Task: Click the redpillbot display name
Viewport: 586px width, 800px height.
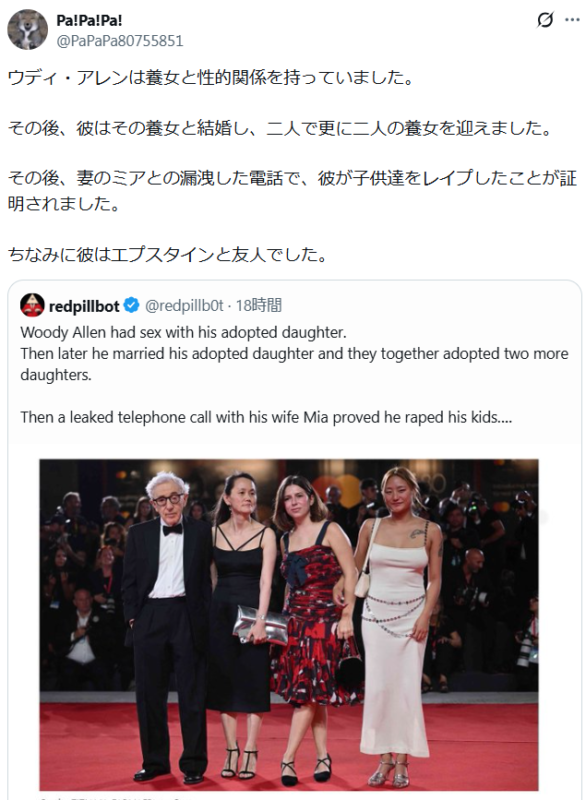Action: pos(84,306)
